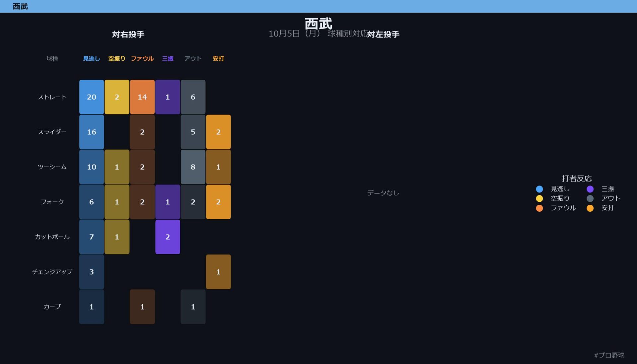Click the 打者反応 legend title
Screen dimensions: 637x364
[x=577, y=179]
